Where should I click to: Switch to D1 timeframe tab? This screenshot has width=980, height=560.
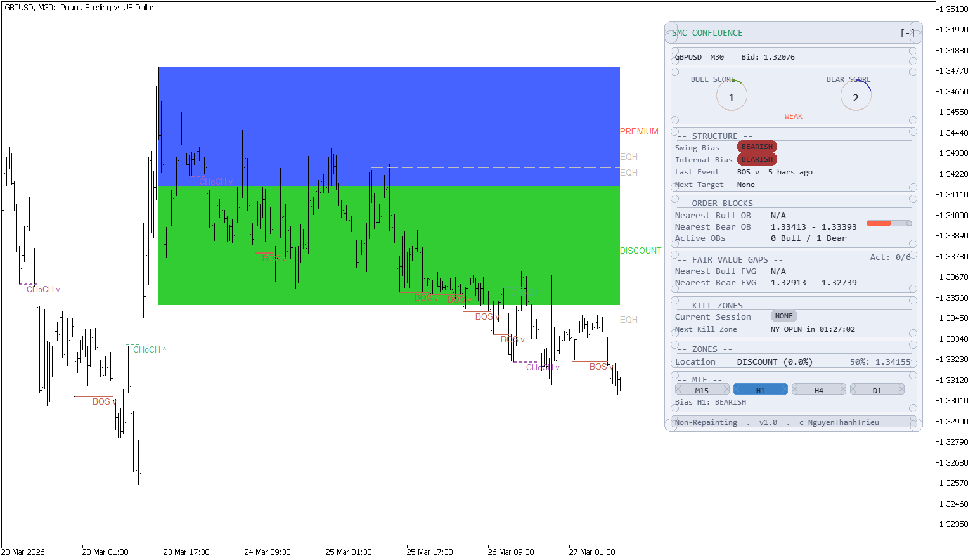coord(877,390)
